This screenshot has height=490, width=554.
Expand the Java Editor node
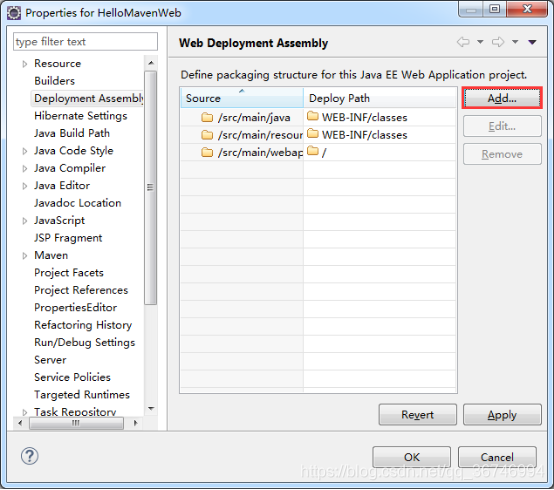[x=25, y=186]
